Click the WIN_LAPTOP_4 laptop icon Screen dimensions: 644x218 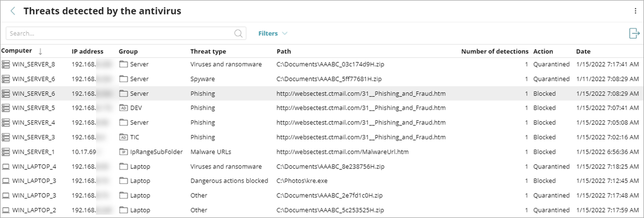[x=6, y=166]
